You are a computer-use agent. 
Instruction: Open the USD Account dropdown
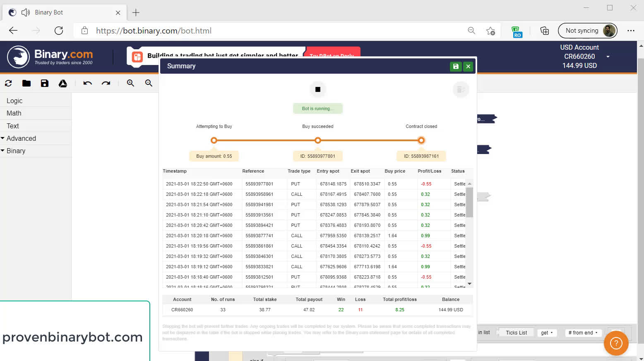point(608,57)
